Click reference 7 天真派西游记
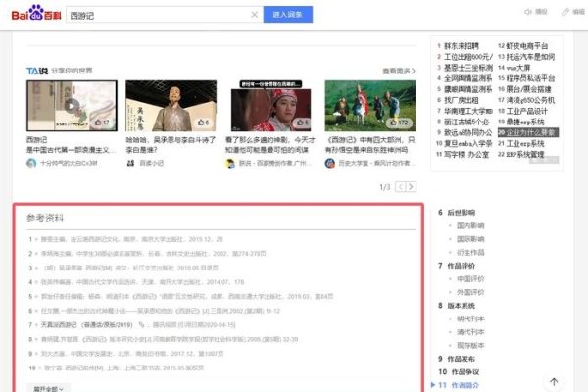This screenshot has width=588, height=392. [x=87, y=324]
